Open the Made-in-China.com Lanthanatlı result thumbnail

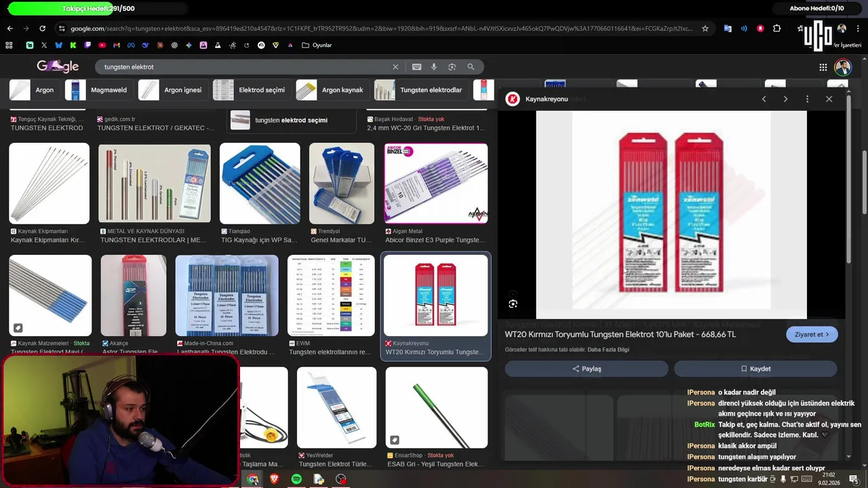(226, 296)
